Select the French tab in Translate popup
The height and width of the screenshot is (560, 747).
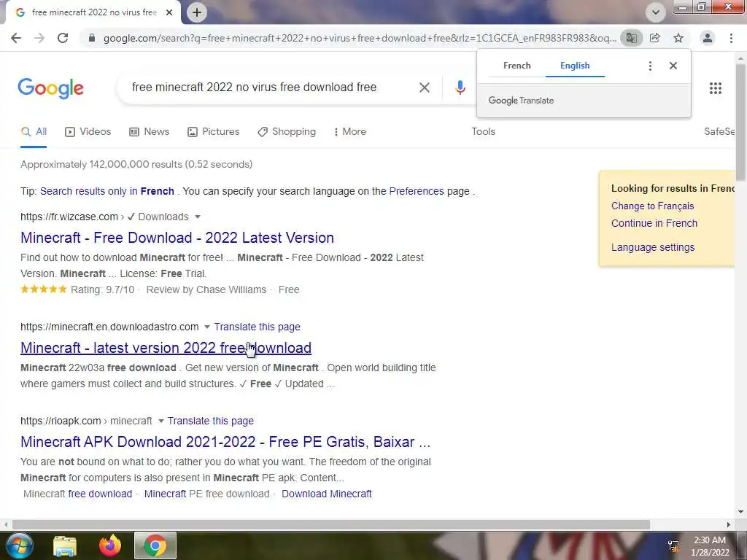click(x=517, y=66)
